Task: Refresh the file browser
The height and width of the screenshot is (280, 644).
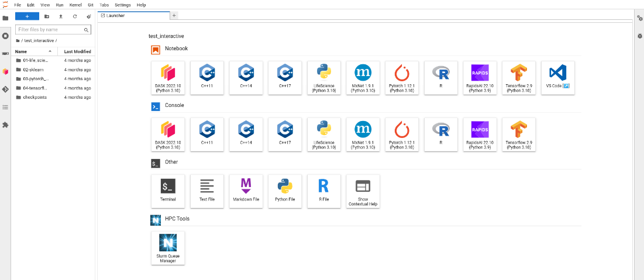Action: tap(75, 16)
